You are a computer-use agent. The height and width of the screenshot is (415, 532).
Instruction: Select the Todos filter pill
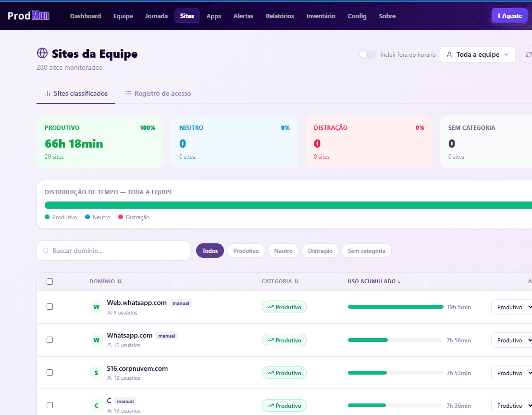point(210,251)
